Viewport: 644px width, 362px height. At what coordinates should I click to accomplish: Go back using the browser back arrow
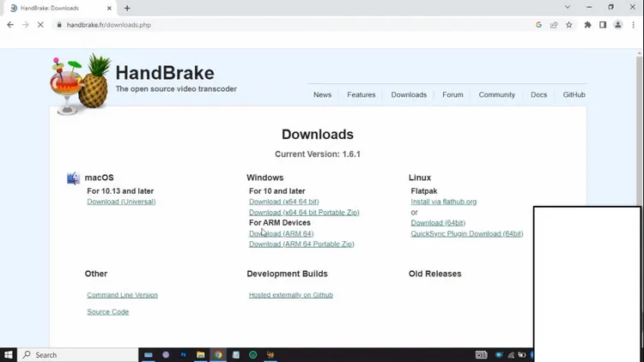click(10, 25)
